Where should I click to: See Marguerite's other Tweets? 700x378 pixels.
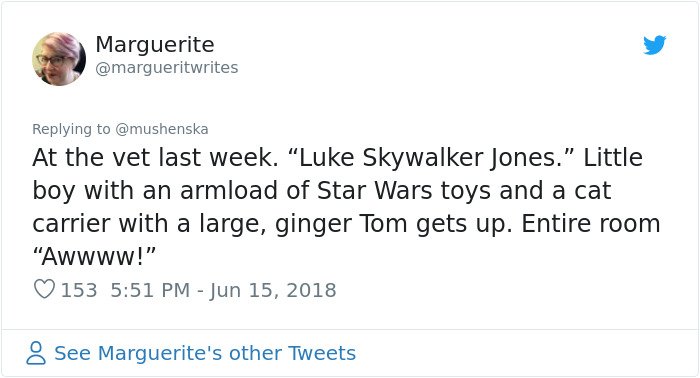205,353
